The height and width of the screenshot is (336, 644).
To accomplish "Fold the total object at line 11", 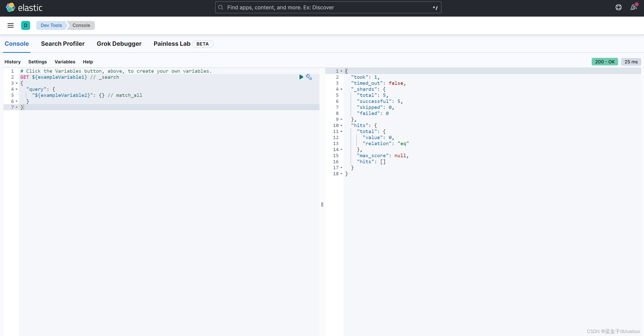I will (341, 132).
